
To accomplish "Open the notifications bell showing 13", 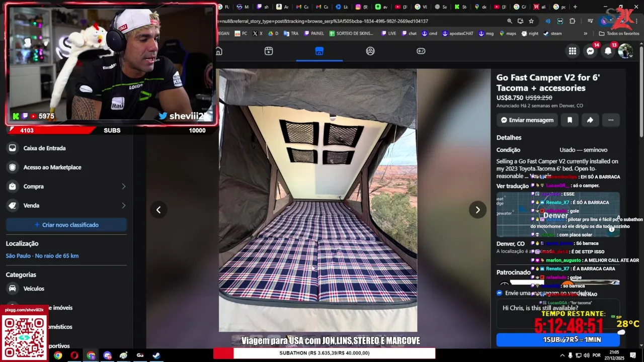I will pos(608,51).
